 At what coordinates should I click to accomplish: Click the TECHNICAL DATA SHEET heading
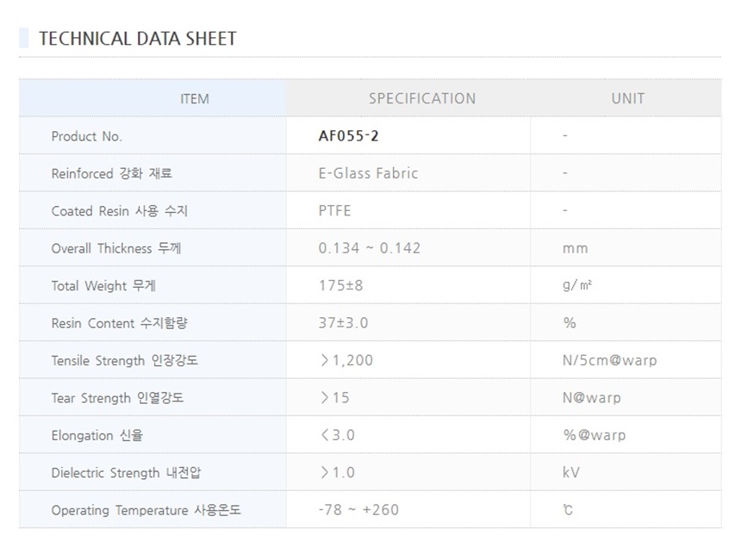point(138,39)
